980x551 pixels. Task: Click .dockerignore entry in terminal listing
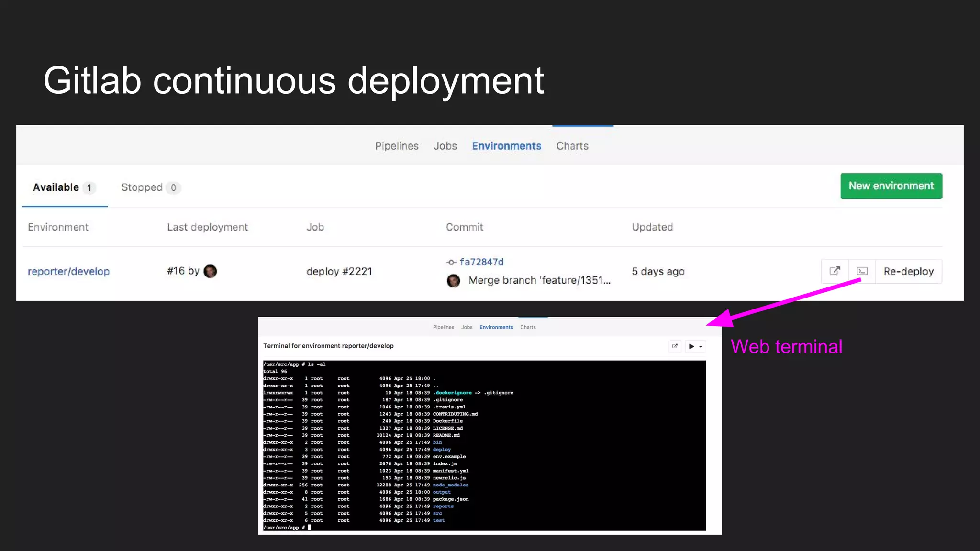(453, 393)
